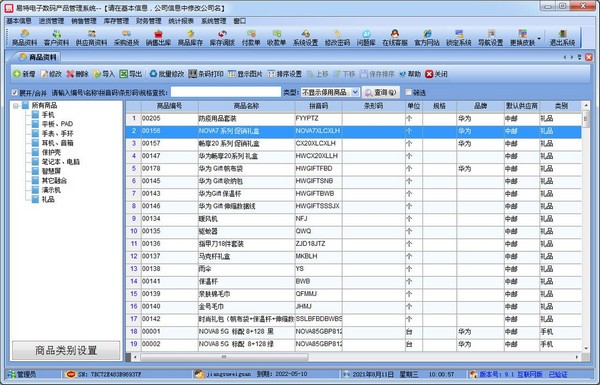Open the 类型 dropdown showing 不显示停用商品

coord(330,92)
